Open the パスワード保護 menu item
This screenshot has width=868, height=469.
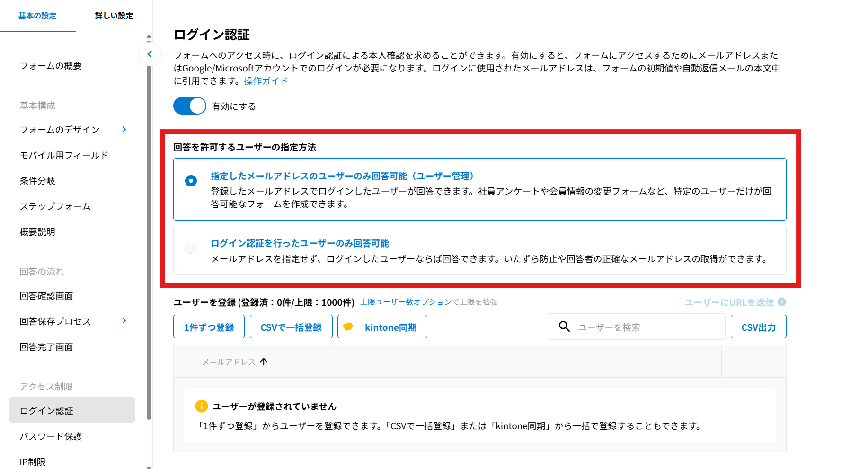pos(51,436)
